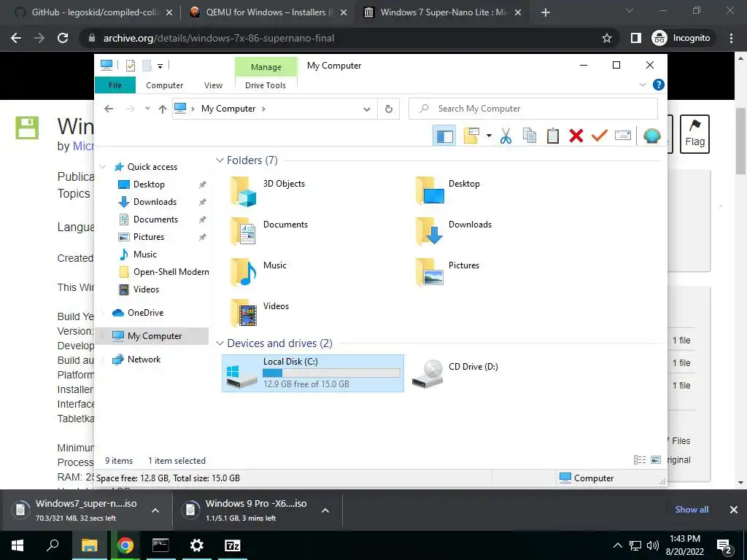Click the Flag button on archive.org page
Screen dimensions: 747x560
click(x=694, y=134)
